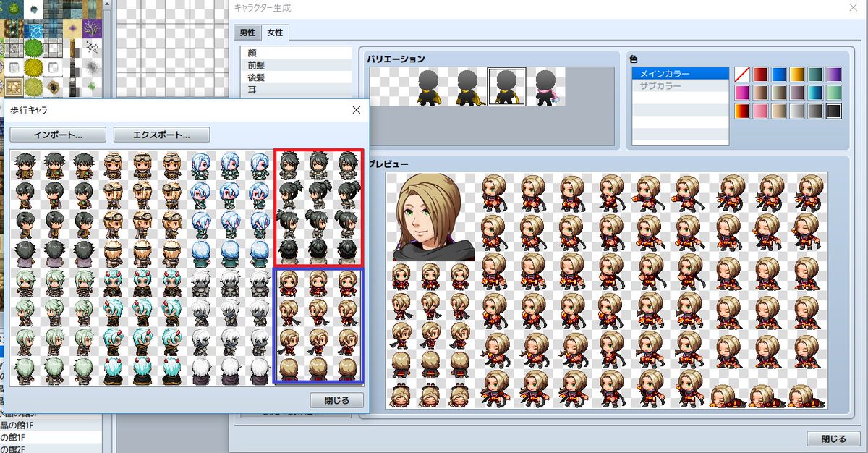Select the ornate tan framed floor tile
The width and height of the screenshot is (868, 453).
click(x=14, y=88)
